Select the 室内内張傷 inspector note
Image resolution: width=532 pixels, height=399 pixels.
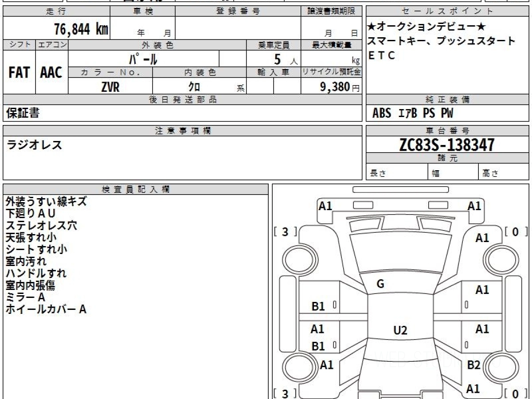31,286
